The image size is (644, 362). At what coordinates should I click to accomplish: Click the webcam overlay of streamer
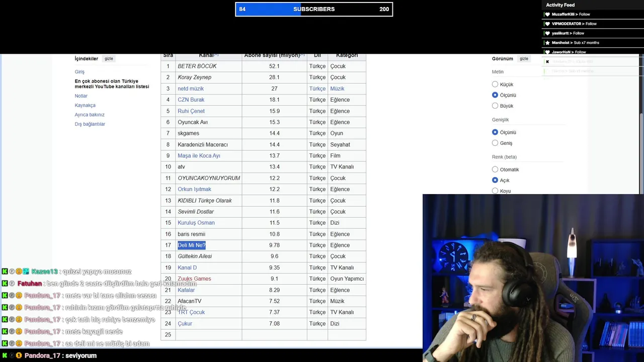click(533, 278)
